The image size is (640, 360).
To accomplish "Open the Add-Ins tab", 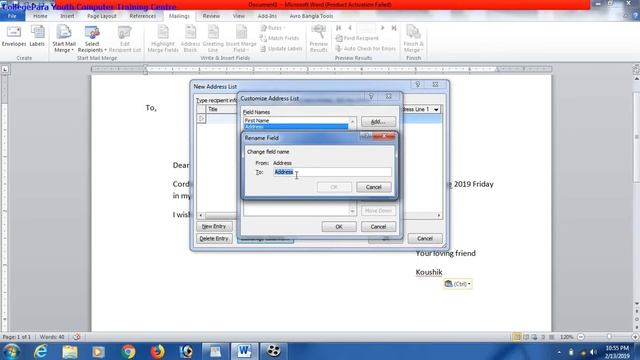I will (x=267, y=16).
